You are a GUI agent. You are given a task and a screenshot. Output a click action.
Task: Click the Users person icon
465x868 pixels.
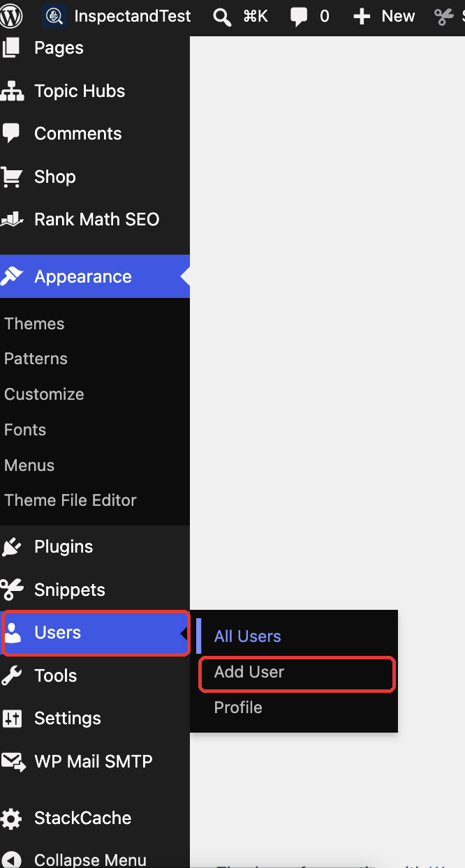12,633
